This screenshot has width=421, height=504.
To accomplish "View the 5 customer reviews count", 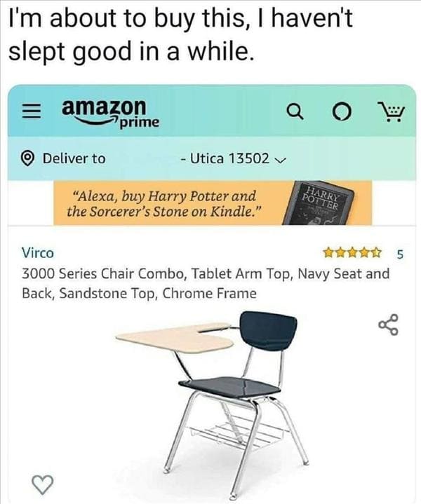I will (399, 254).
